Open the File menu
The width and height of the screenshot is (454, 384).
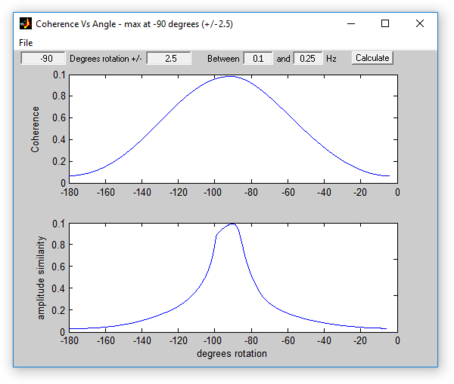click(26, 43)
